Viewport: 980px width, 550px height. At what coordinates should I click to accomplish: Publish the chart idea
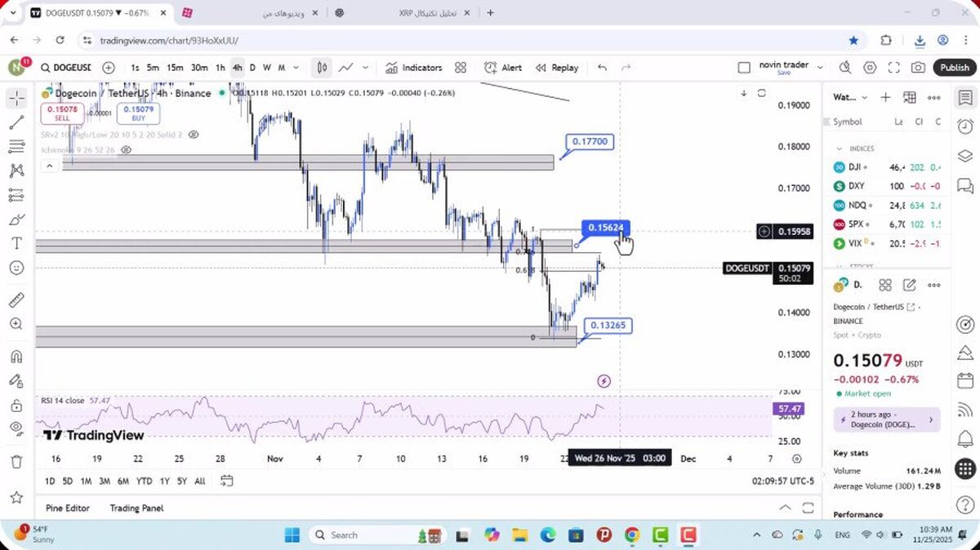coord(954,68)
